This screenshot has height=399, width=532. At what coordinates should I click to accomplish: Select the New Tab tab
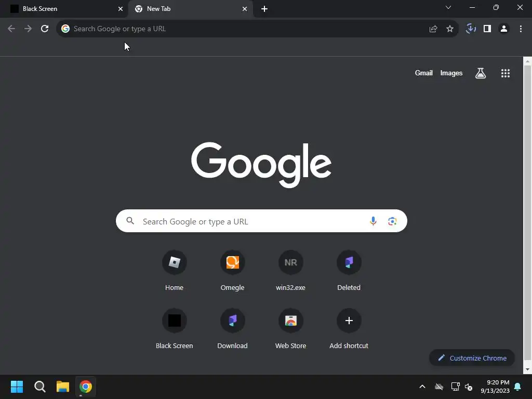[x=192, y=9]
